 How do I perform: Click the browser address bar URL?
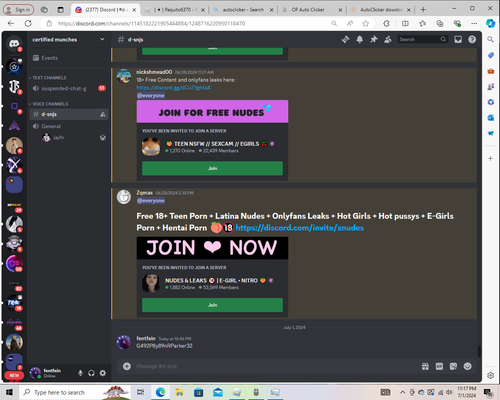pos(152,23)
